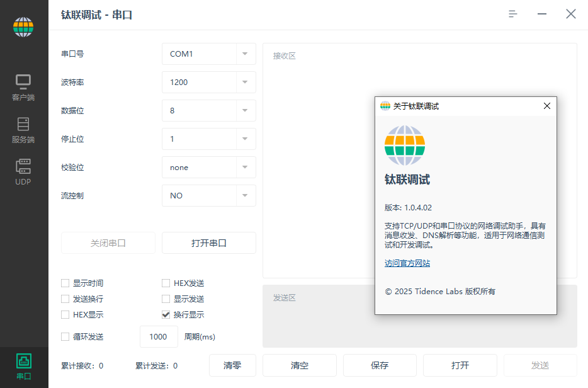Click the © 2025 Tidence Labs copyright text
The height and width of the screenshot is (388, 588).
[440, 292]
